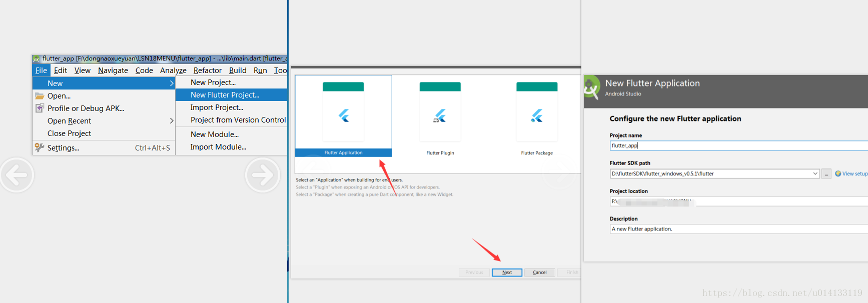Click the Cancel button in wizard

pyautogui.click(x=540, y=272)
